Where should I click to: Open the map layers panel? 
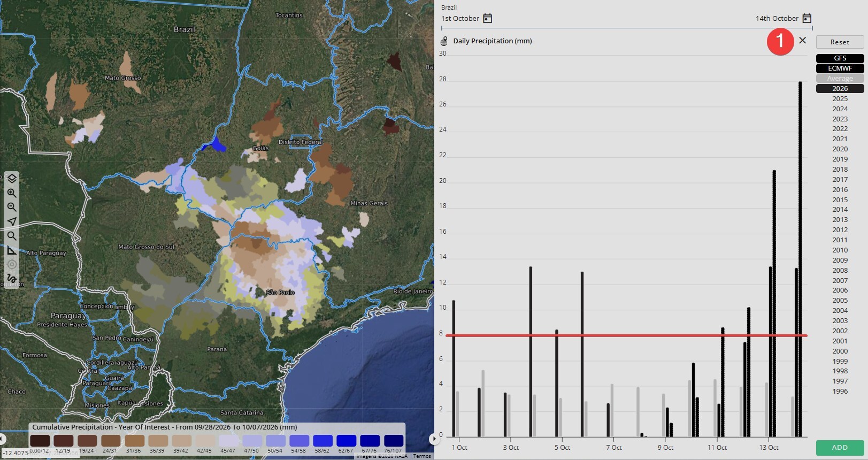click(x=12, y=178)
